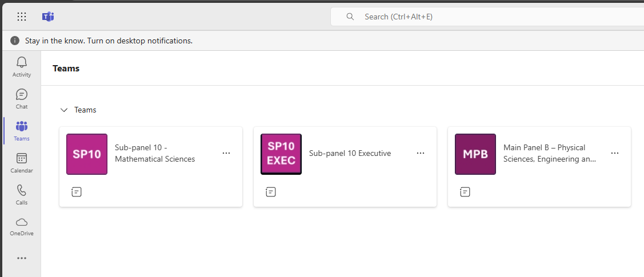Click the Teams page heading

[66, 69]
